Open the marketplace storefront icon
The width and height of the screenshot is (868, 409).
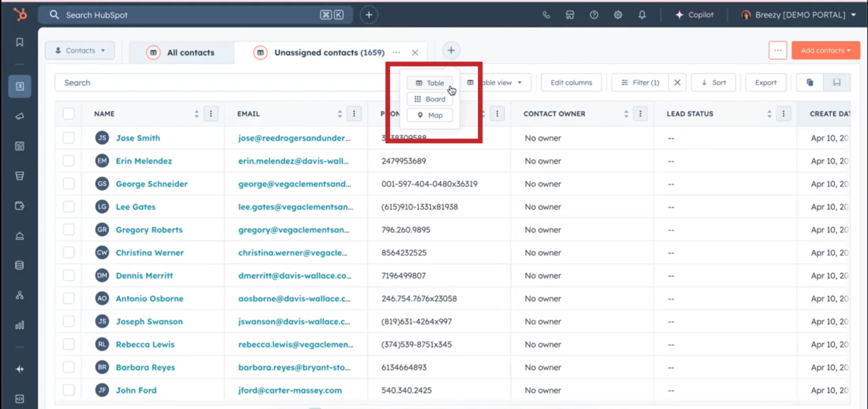pyautogui.click(x=570, y=15)
